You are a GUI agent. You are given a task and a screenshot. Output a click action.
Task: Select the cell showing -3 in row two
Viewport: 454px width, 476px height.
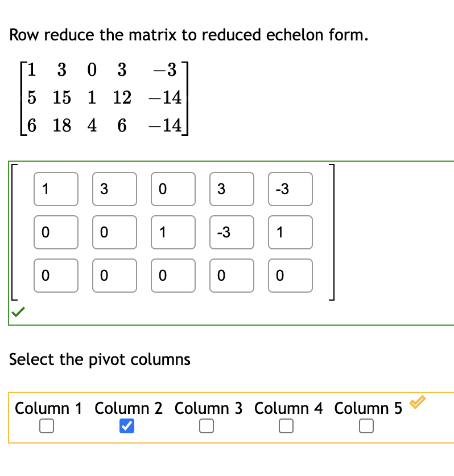[232, 232]
